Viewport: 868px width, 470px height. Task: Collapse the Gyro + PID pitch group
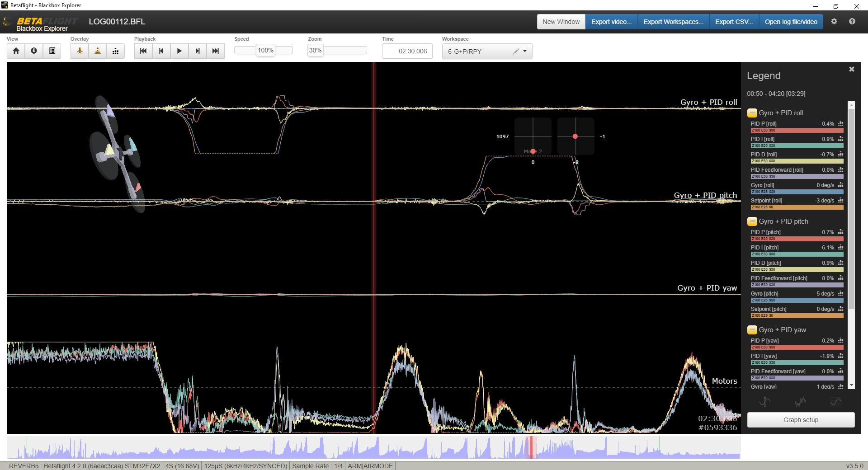point(752,221)
